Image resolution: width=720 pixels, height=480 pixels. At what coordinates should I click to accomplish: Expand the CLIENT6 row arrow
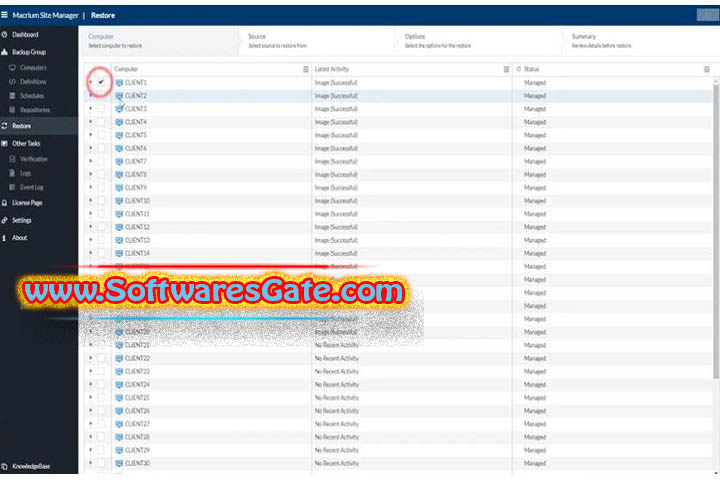tap(90, 148)
